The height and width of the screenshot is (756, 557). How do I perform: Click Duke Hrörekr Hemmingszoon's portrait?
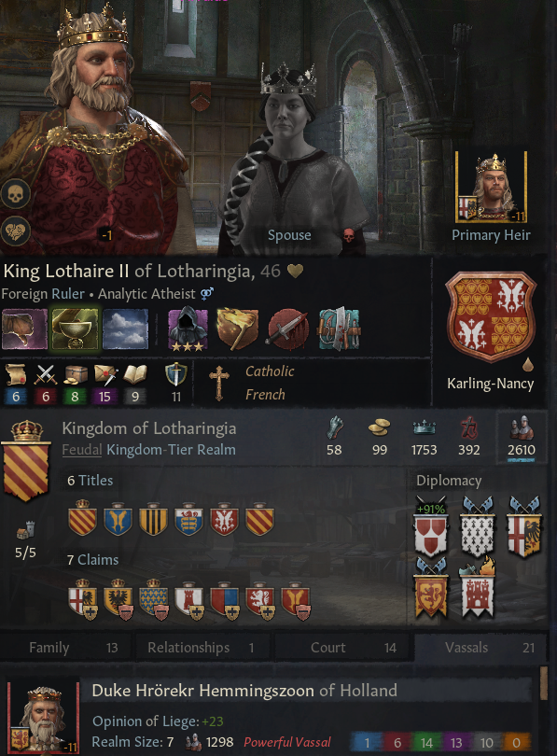click(43, 718)
